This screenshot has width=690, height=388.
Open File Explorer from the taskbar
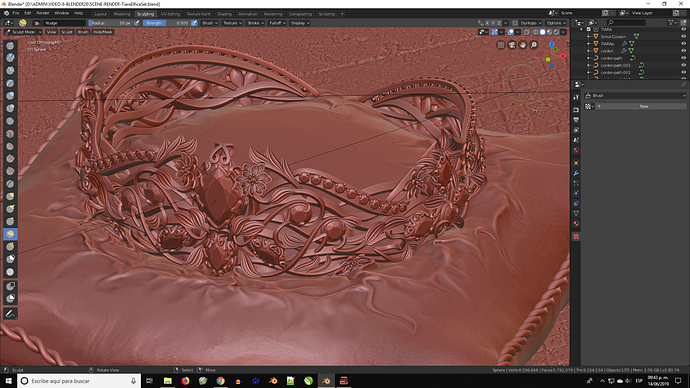click(168, 381)
